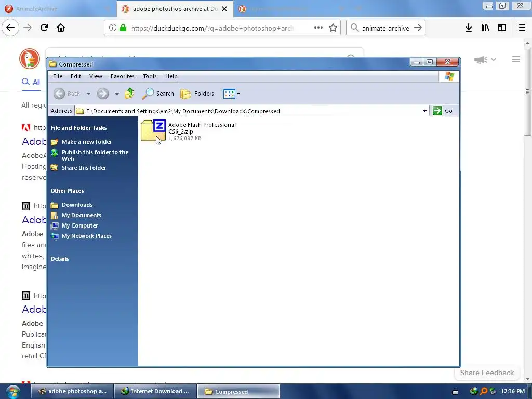
Task: Click the green Go button
Action: [443, 111]
